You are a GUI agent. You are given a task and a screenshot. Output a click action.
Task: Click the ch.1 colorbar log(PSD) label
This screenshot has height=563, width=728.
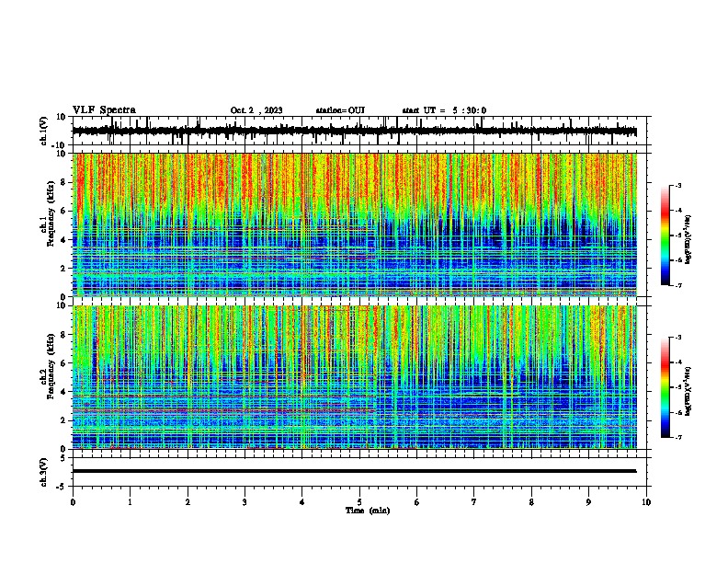[688, 239]
